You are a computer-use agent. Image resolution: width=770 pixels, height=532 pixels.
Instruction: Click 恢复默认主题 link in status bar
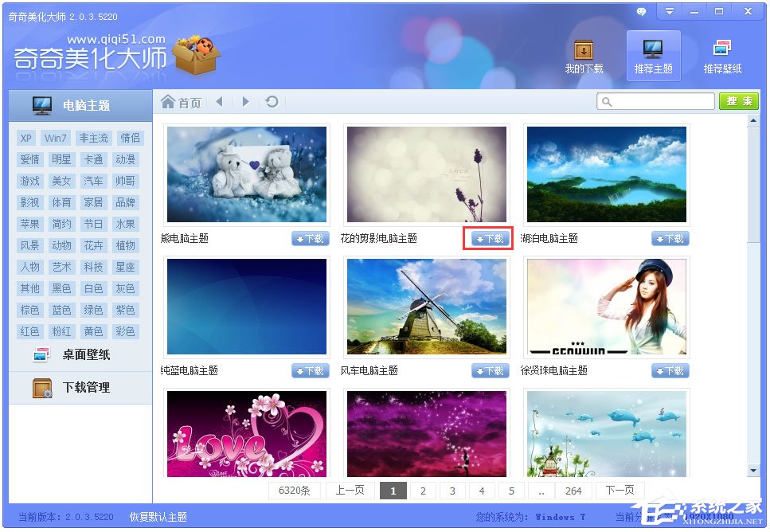tap(158, 517)
